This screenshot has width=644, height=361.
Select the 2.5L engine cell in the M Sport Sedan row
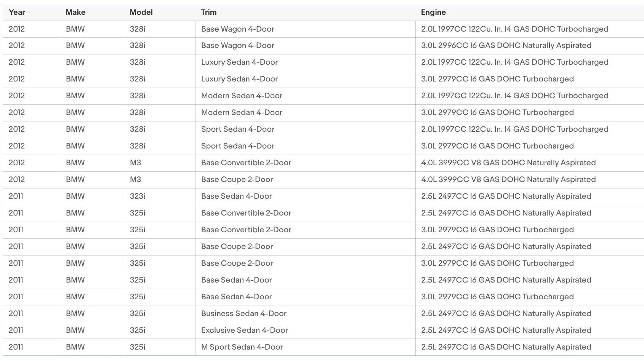[x=530, y=347]
